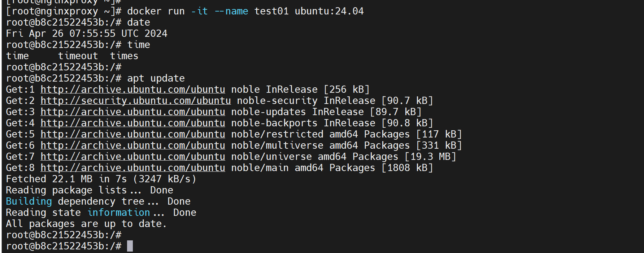The image size is (644, 253).
Task: Click the "--name" flag in docker command
Action: pyautogui.click(x=231, y=11)
